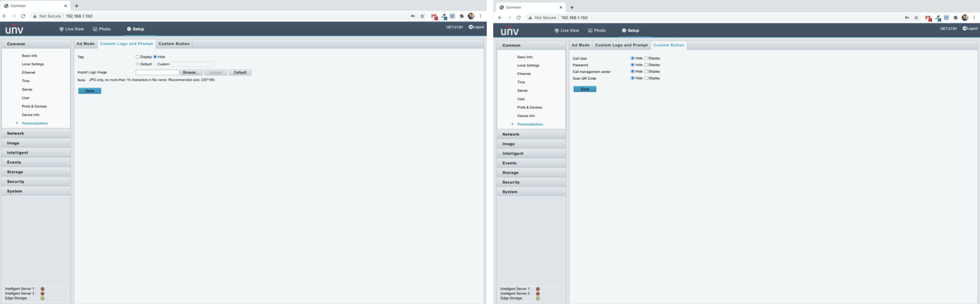
Task: Bookmark page with star in Custom Button window
Action: pos(916,18)
